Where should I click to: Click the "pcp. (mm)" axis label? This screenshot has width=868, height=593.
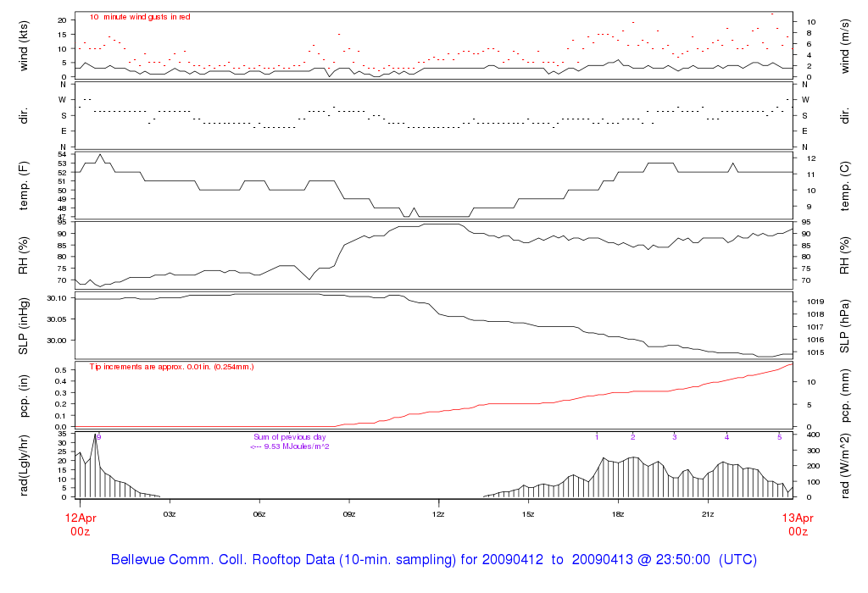pyautogui.click(x=845, y=396)
